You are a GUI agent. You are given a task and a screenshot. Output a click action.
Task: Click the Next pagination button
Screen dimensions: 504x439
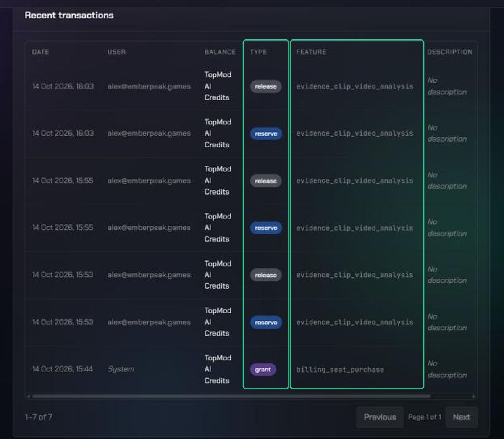click(x=461, y=417)
